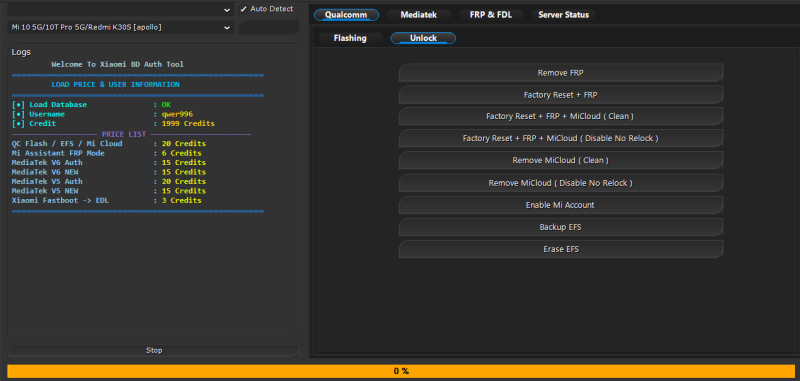Open the Server Status tab
This screenshot has height=381, width=800.
pyautogui.click(x=563, y=15)
